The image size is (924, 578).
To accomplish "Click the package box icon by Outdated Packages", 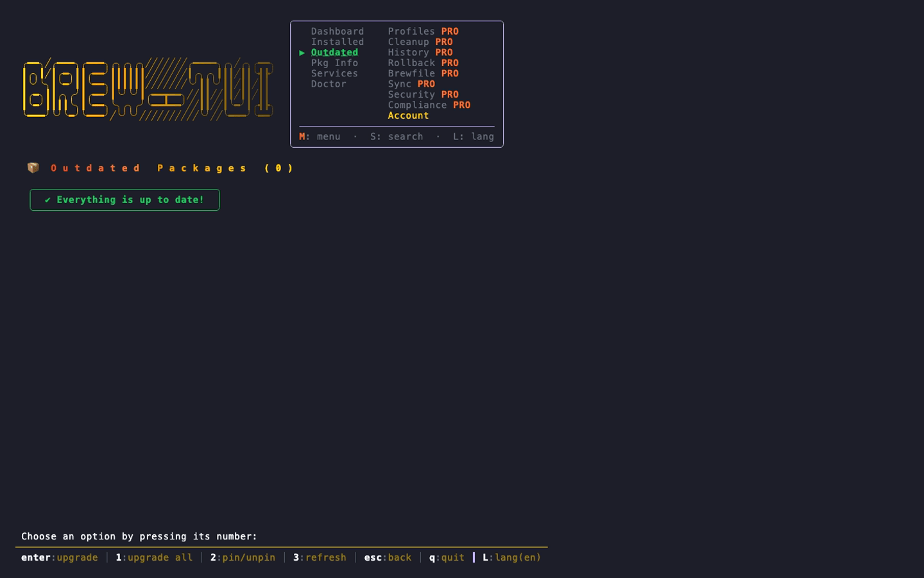I will 33,168.
